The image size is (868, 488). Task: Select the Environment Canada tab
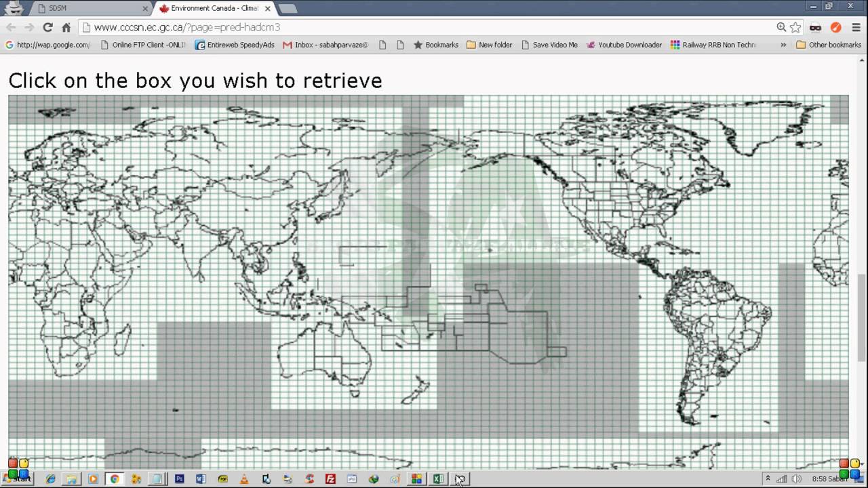(214, 9)
